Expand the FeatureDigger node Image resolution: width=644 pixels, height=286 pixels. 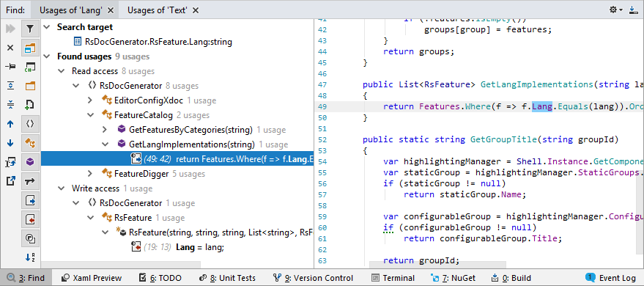[x=90, y=174]
